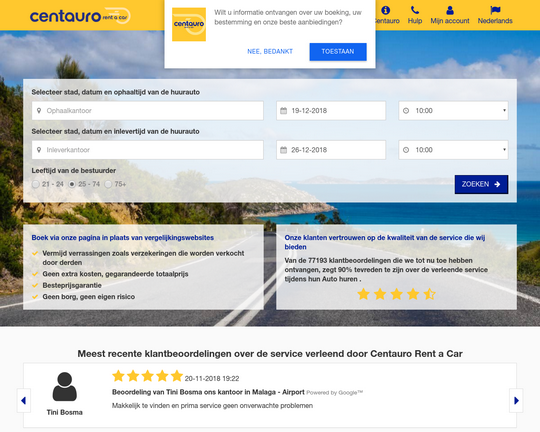Click the map pin icon in Inleverkantoor field
This screenshot has height=432, width=540.
pyautogui.click(x=39, y=150)
